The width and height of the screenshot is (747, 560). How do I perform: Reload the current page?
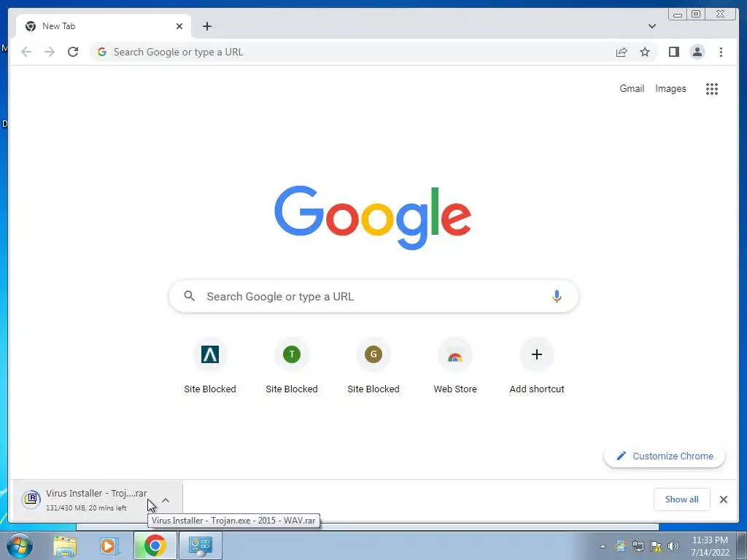[73, 52]
